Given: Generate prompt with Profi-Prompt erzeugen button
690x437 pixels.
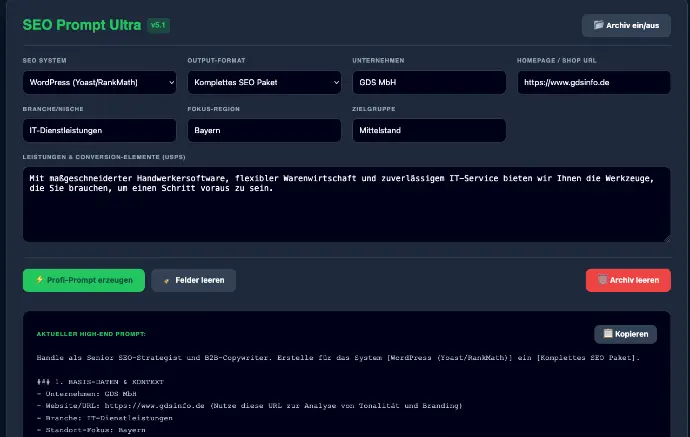Looking at the screenshot, I should point(84,280).
